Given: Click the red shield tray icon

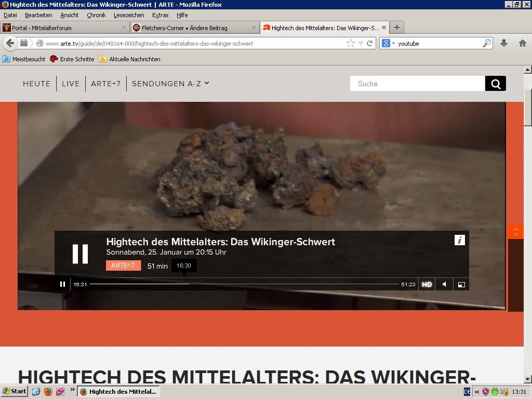Looking at the screenshot, I should click(486, 392).
